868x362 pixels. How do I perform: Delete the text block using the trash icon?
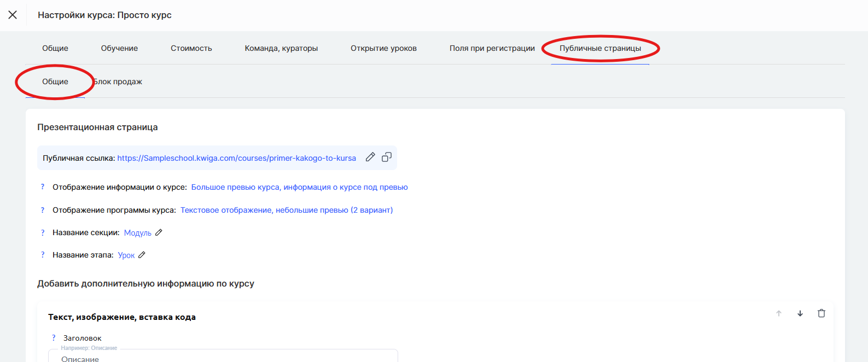point(821,313)
